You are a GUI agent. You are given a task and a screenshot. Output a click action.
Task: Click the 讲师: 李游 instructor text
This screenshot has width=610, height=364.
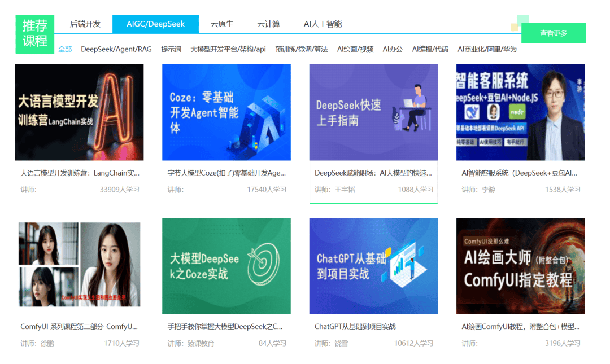point(478,190)
